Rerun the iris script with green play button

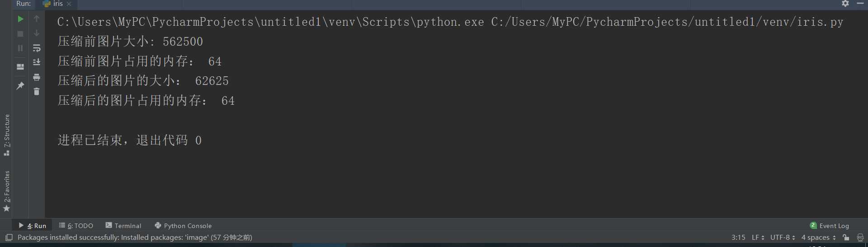[x=20, y=19]
